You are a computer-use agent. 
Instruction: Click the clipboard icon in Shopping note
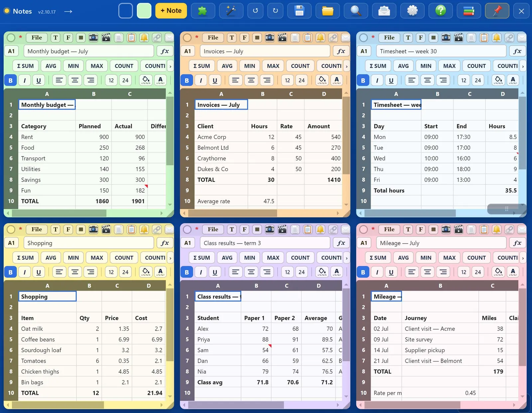click(131, 229)
